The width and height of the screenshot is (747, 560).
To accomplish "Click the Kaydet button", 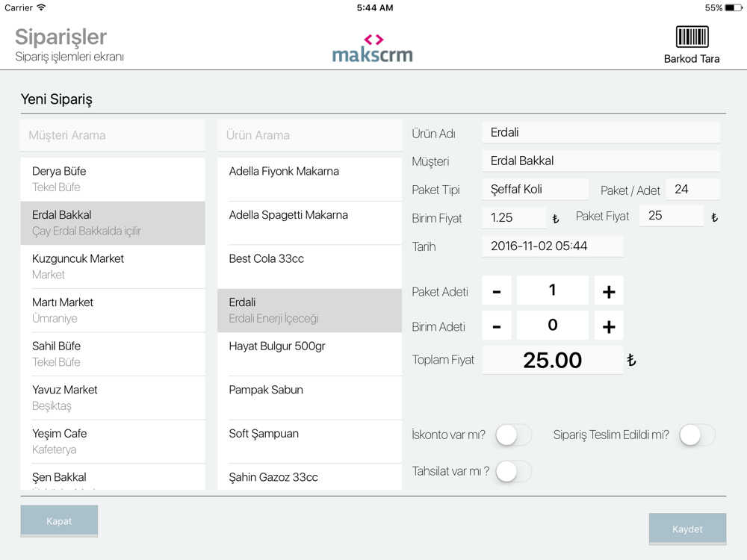I will click(687, 529).
